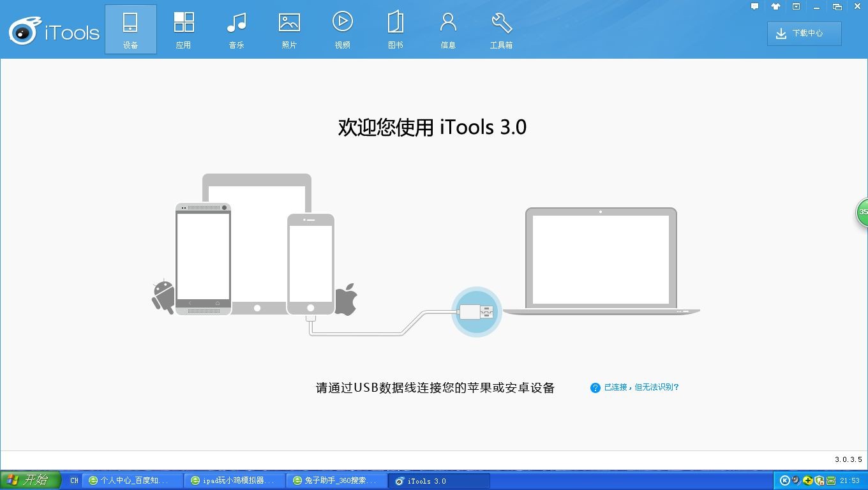Click the version number 3.0.3.5
This screenshot has height=490, width=868.
848,459
